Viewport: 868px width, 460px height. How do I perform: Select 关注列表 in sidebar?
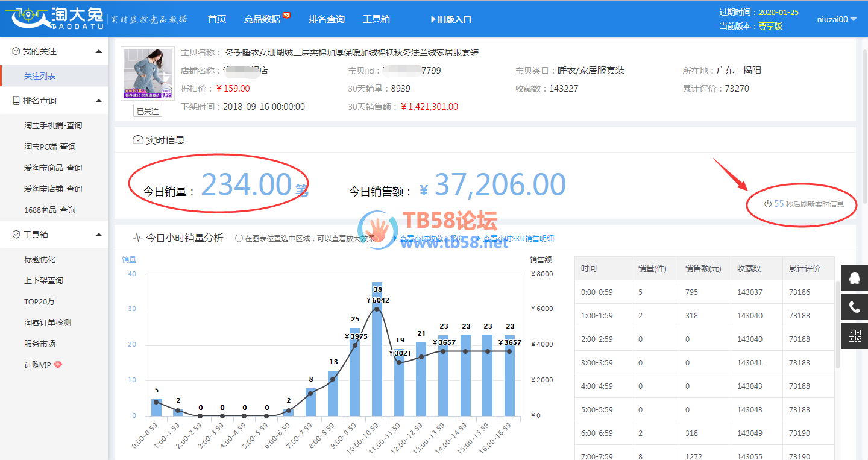(x=40, y=76)
